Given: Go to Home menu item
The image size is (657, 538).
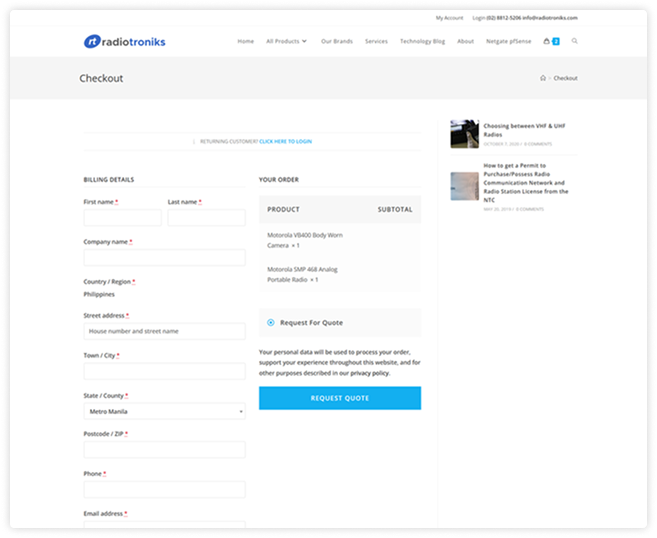Looking at the screenshot, I should [x=246, y=41].
